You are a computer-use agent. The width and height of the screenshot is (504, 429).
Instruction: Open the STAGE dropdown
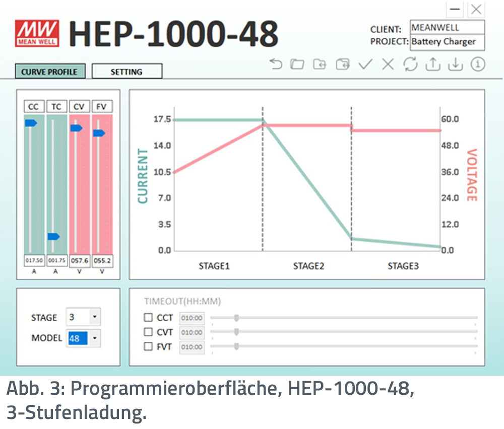tap(83, 317)
